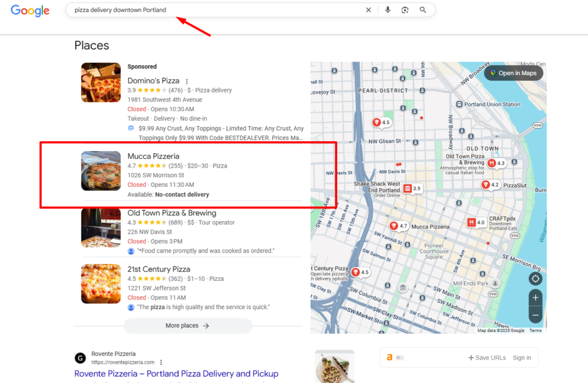Open the overflow menu beside Domino's Pizza
The width and height of the screenshot is (588, 383).
click(187, 81)
